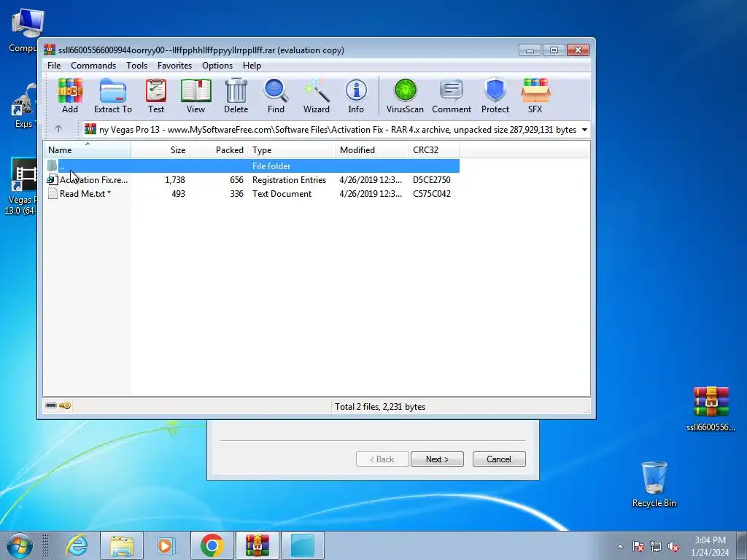
Task: Select the Activation Fix.reg file
Action: click(252, 179)
